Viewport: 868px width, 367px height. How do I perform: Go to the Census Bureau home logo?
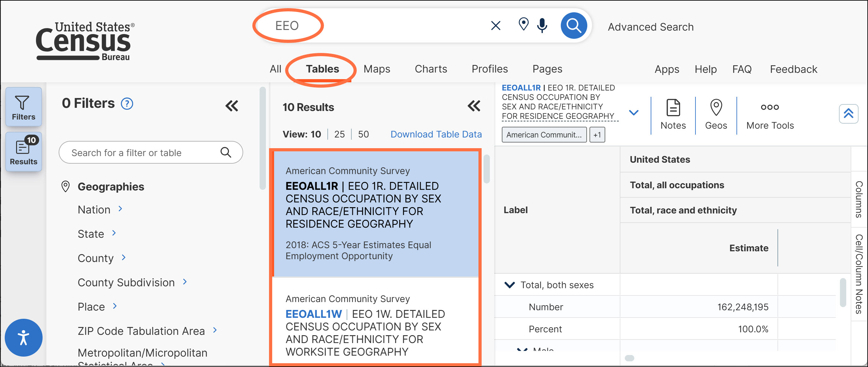pyautogui.click(x=85, y=41)
